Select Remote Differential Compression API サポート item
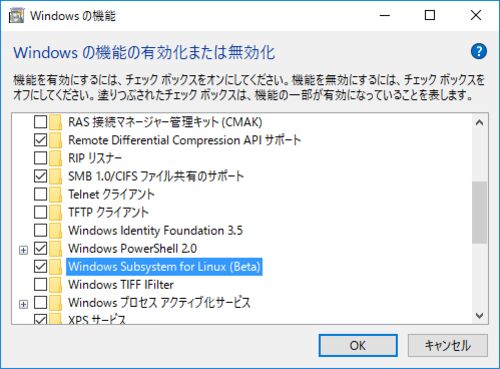This screenshot has width=500, height=369. click(185, 140)
